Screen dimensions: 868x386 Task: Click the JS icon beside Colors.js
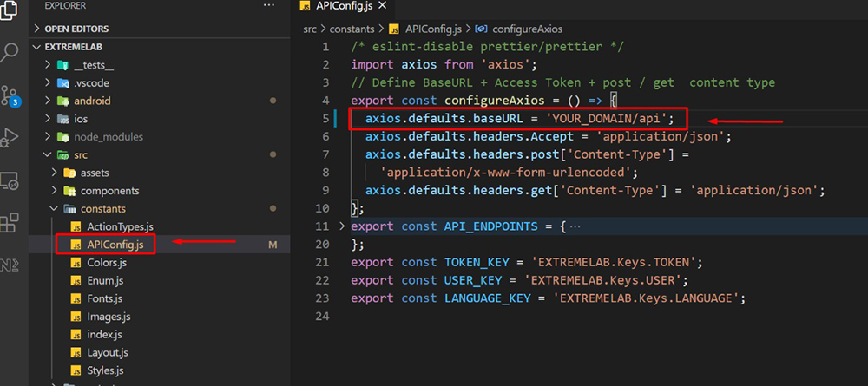pyautogui.click(x=76, y=263)
